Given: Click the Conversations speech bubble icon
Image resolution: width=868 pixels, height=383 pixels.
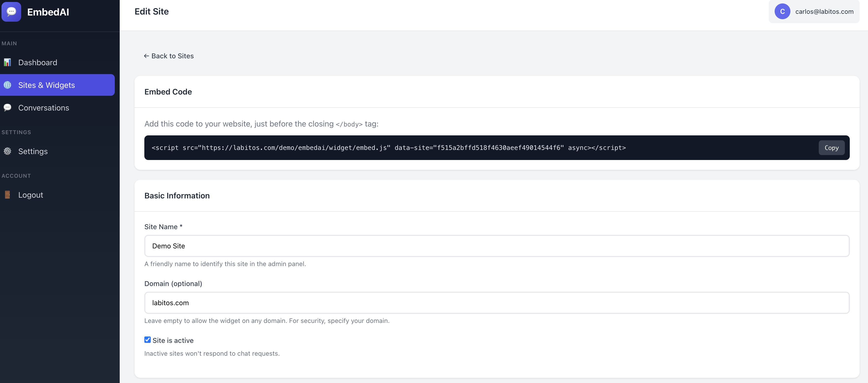Looking at the screenshot, I should [x=7, y=108].
